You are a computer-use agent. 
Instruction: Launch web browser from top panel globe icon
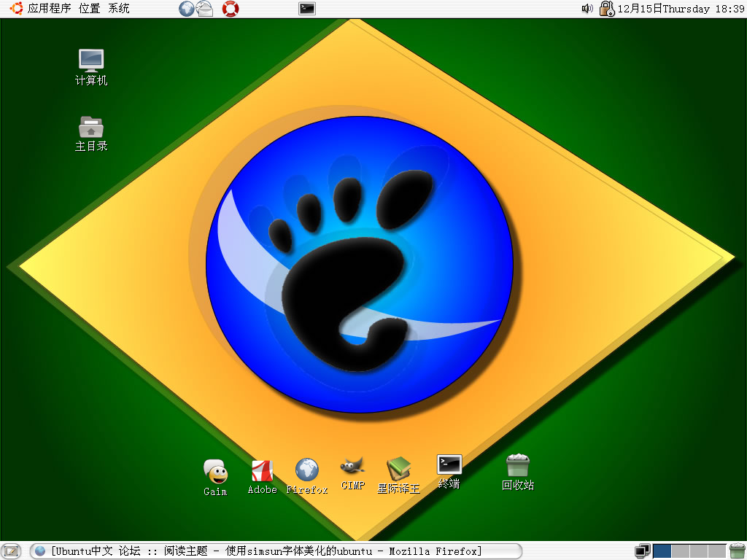tap(186, 9)
